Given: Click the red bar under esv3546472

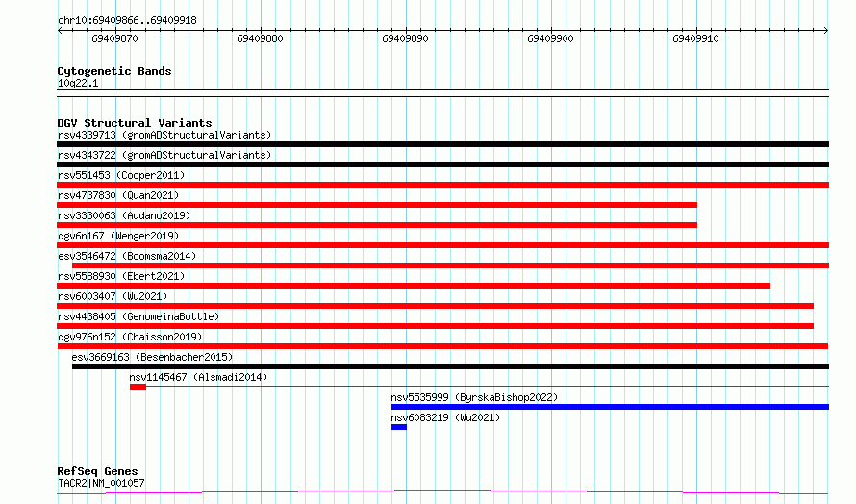Looking at the screenshot, I should click(450, 265).
